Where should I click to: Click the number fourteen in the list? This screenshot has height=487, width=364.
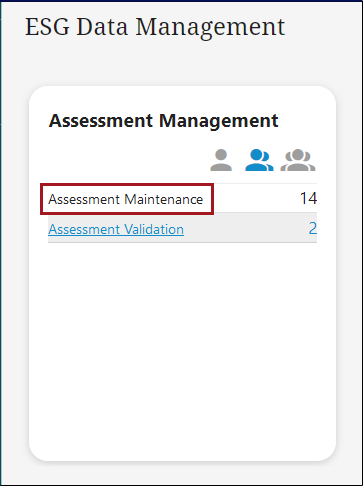tap(308, 199)
